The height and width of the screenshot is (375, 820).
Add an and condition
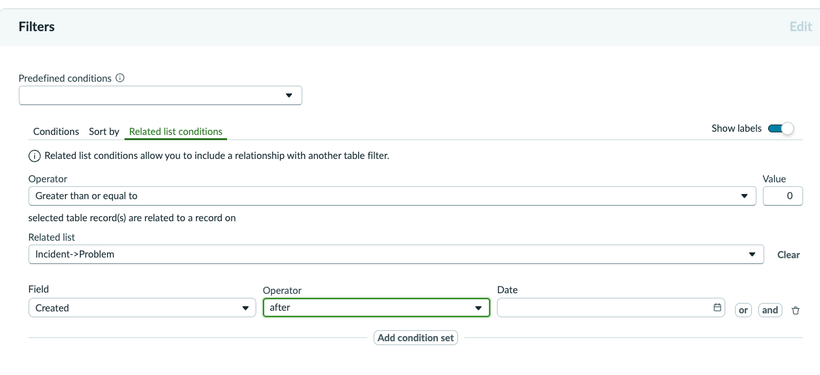pos(770,310)
